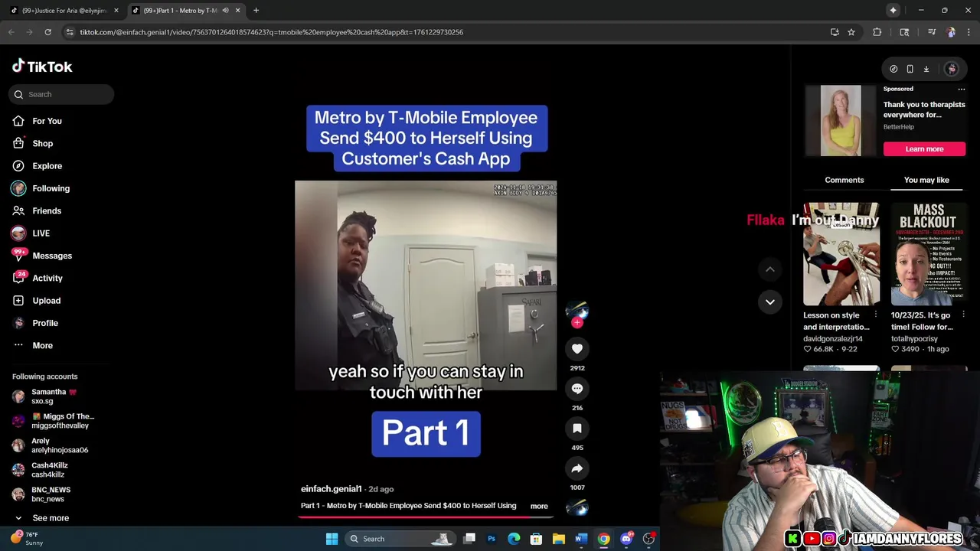Open the BetterHelp sponsored ad thumbnail
980x551 pixels.
[841, 121]
